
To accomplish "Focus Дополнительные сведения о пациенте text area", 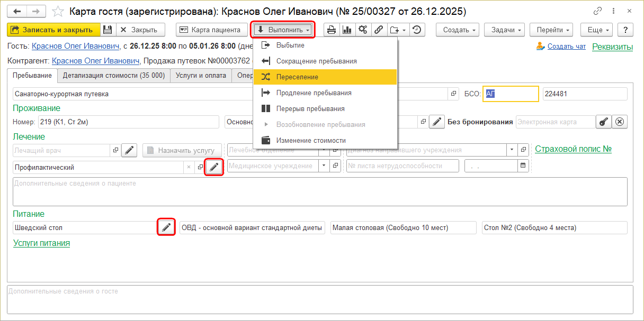I will (320, 191).
